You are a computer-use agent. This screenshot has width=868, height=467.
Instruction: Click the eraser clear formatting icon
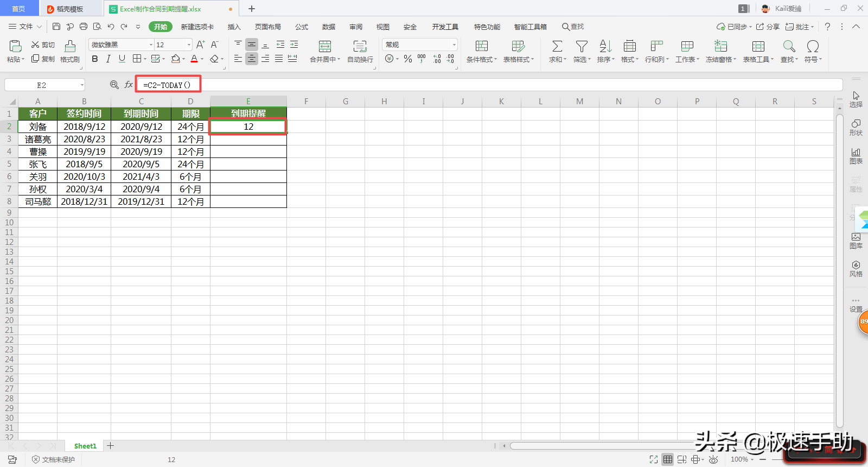click(x=214, y=59)
